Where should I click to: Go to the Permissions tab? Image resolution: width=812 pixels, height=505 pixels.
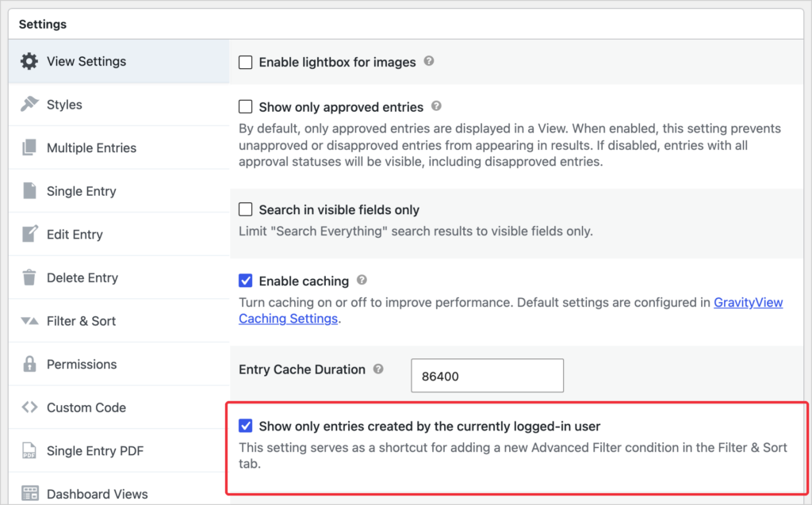click(119, 364)
